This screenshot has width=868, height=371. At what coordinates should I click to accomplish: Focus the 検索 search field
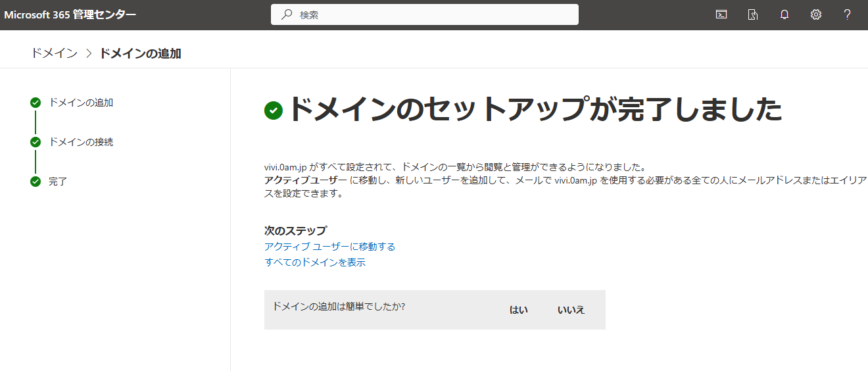pyautogui.click(x=425, y=14)
